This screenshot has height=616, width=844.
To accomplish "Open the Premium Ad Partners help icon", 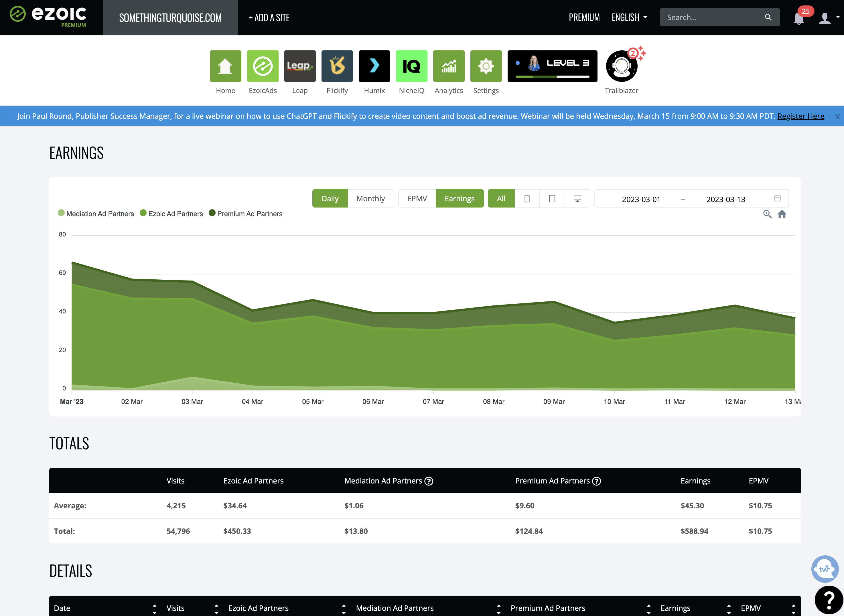I will pos(597,481).
